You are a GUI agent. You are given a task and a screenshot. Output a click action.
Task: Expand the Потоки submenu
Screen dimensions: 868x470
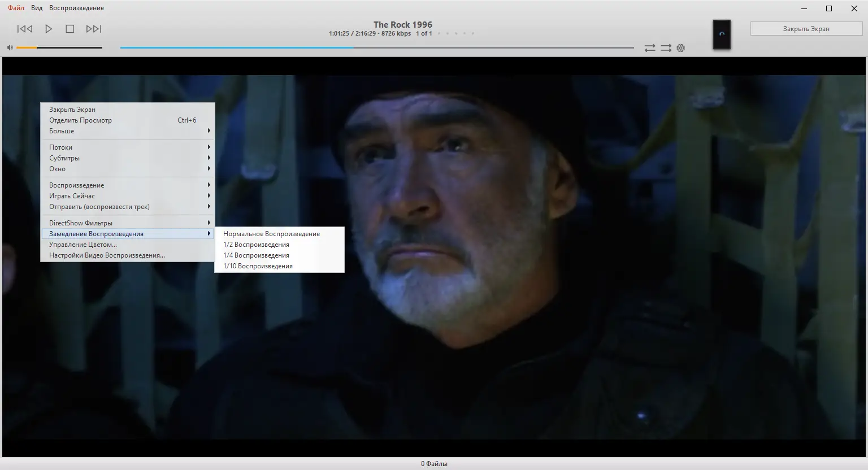coord(128,147)
